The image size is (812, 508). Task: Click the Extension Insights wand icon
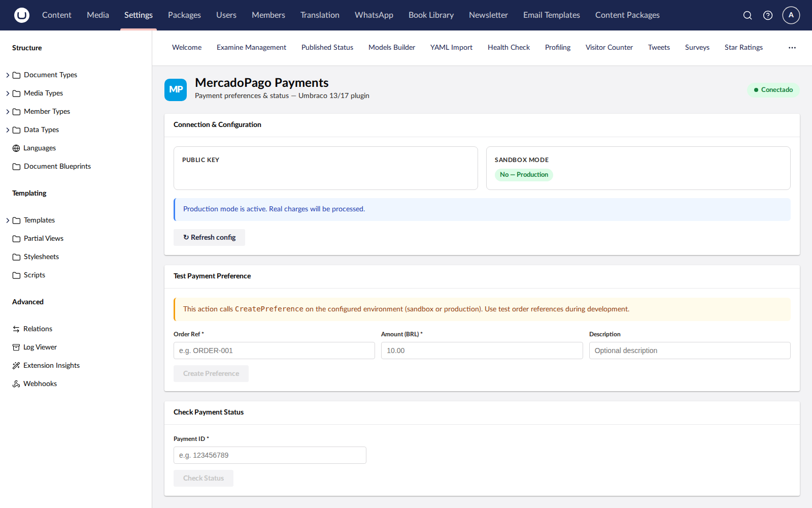pos(16,366)
